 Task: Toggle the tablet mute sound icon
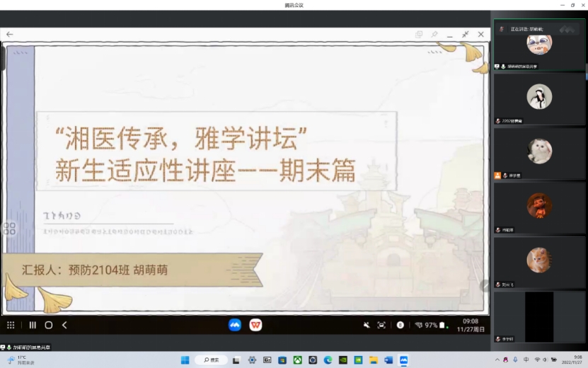point(367,325)
